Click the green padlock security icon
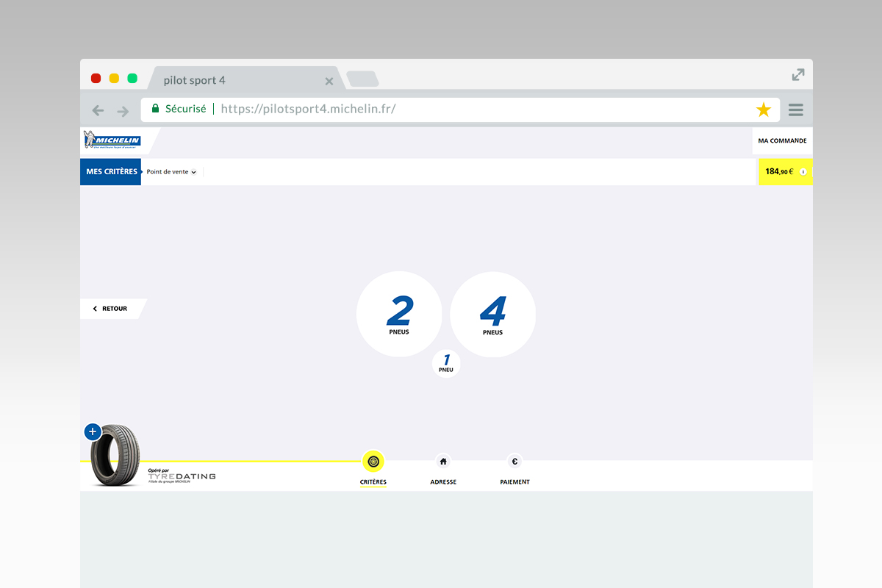The image size is (882, 588). [155, 109]
